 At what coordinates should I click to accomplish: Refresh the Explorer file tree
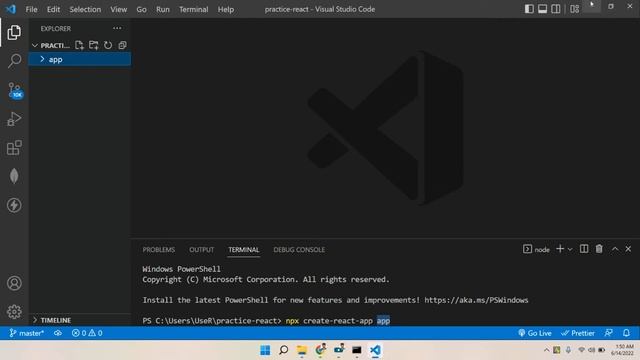click(x=108, y=45)
